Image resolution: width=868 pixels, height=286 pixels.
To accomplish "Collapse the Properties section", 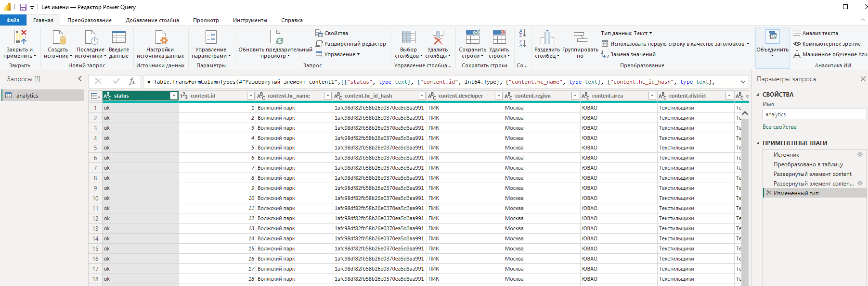I will coord(758,94).
